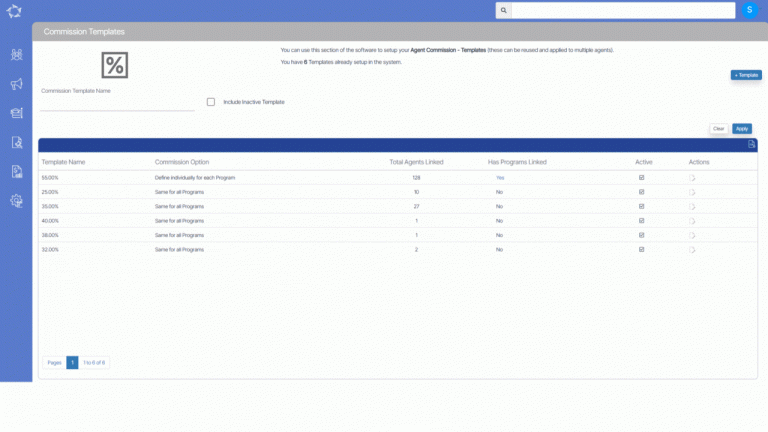
Task: Open the settings gear sidebar icon
Action: pos(17,201)
